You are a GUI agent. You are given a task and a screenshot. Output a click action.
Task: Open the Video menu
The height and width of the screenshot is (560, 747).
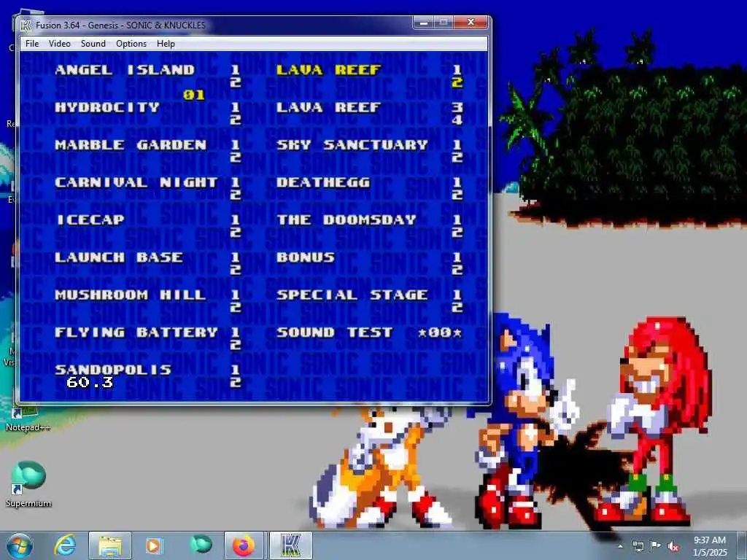60,43
